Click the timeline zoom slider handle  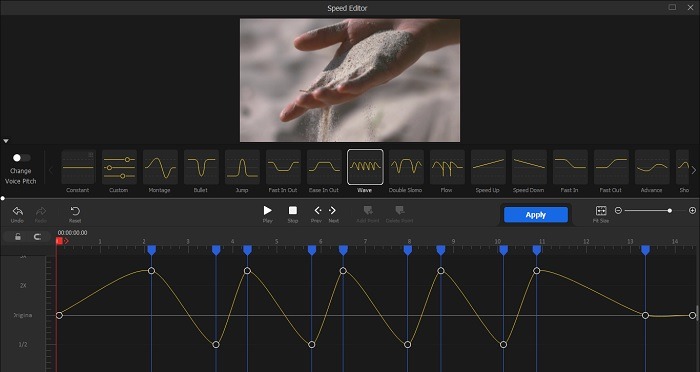tap(670, 210)
